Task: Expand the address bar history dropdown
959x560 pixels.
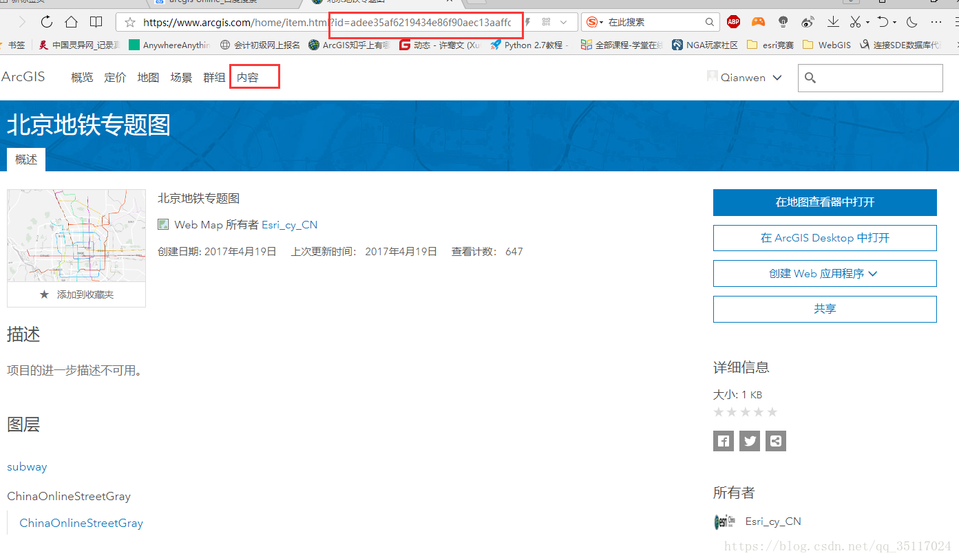Action: click(x=563, y=22)
